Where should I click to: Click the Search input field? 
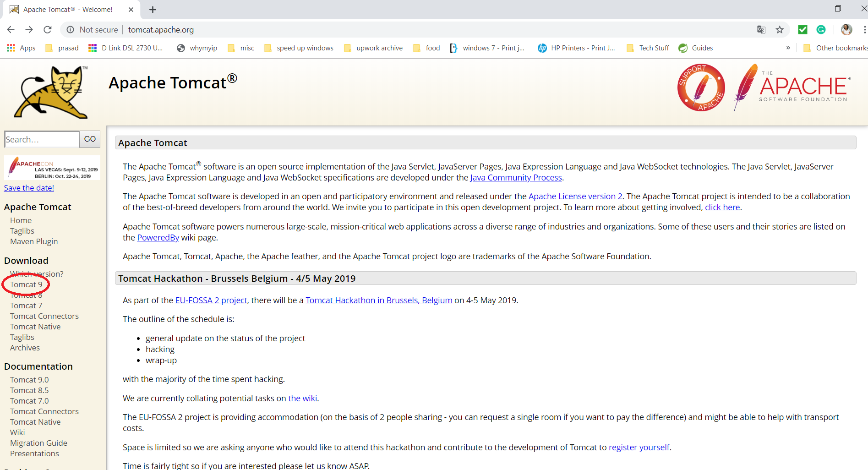42,139
